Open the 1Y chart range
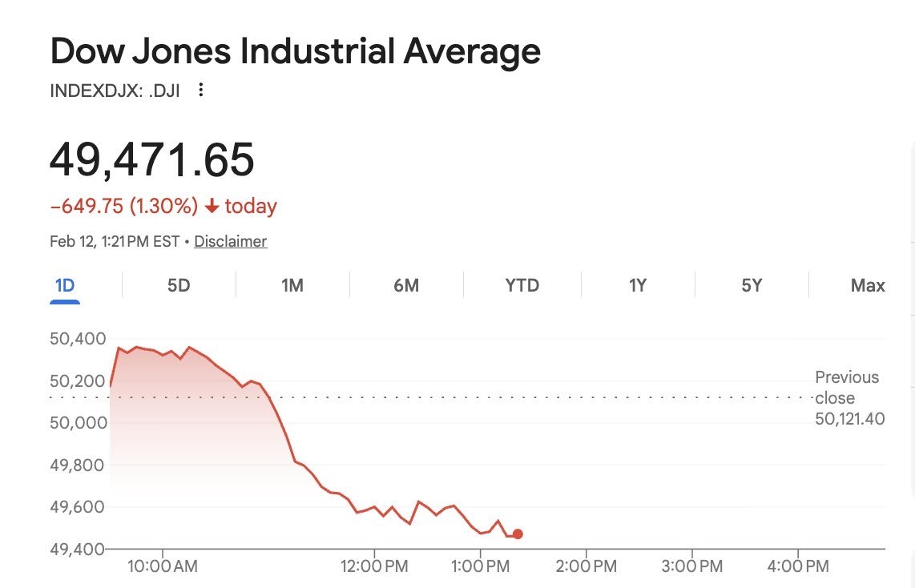Image resolution: width=915 pixels, height=588 pixels. click(x=637, y=285)
